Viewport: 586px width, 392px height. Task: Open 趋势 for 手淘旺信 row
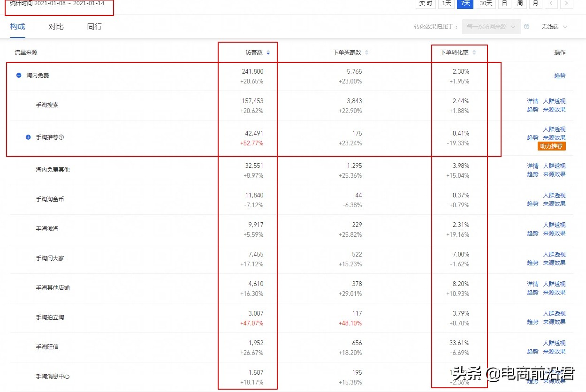(533, 351)
